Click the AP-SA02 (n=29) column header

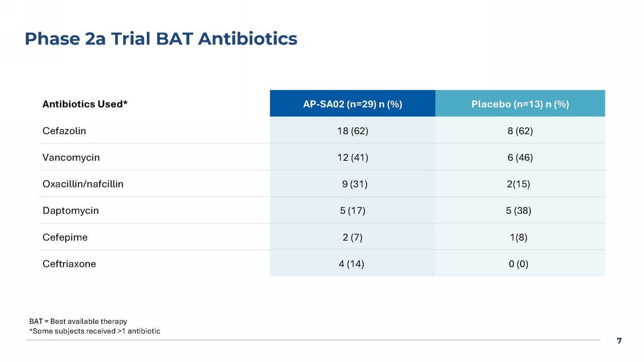(x=352, y=104)
